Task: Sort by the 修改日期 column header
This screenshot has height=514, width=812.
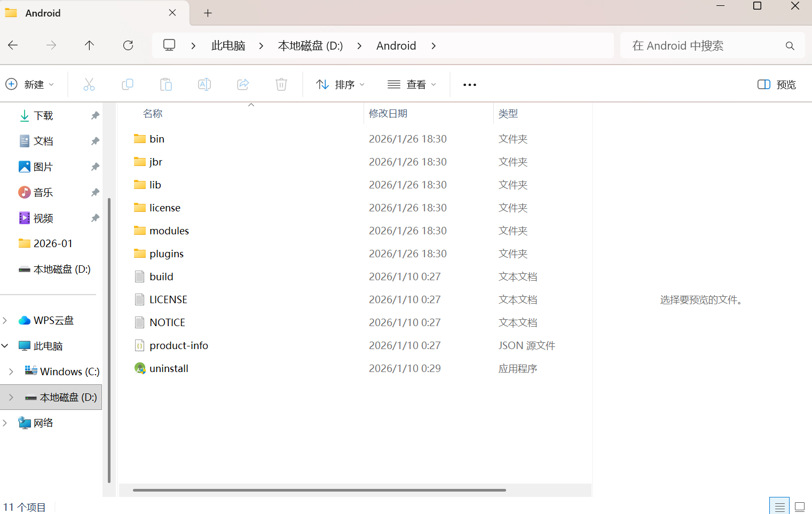Action: point(388,114)
